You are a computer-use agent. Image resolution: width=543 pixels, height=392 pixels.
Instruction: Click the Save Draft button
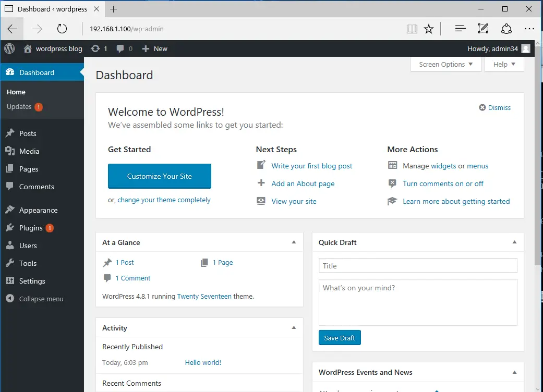coord(340,338)
